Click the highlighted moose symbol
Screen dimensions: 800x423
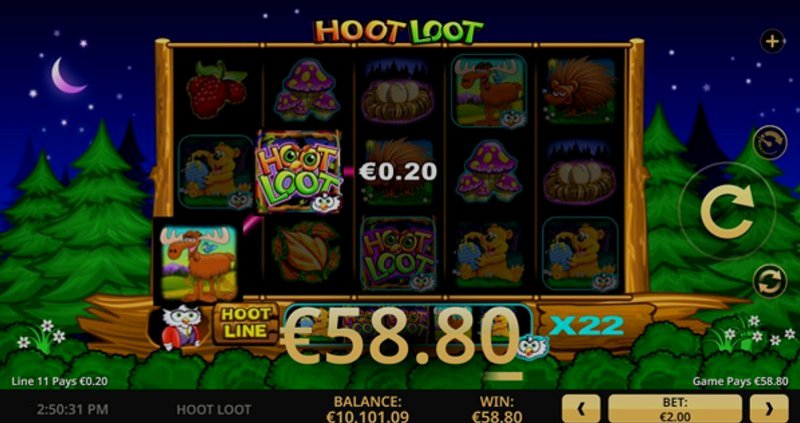pyautogui.click(x=198, y=262)
